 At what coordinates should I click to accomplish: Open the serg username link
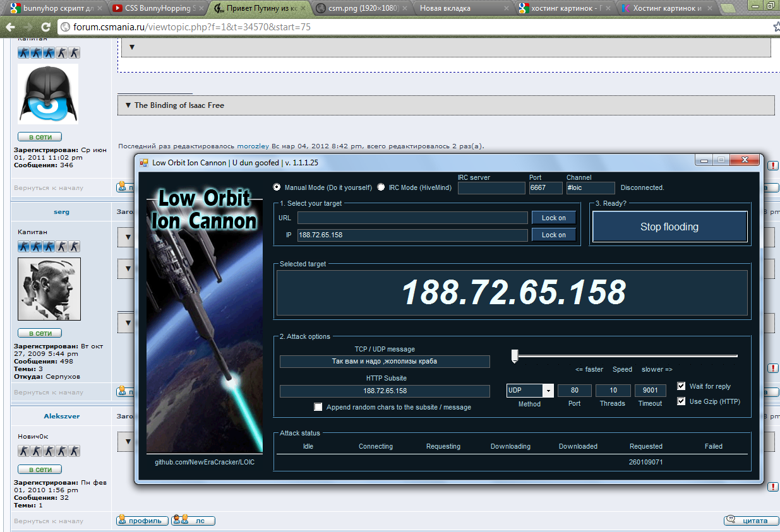61,212
